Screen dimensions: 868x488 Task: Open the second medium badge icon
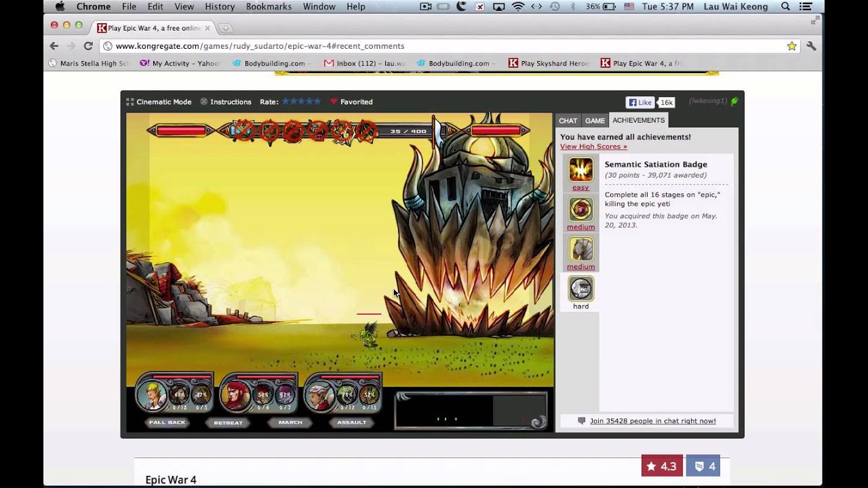pyautogui.click(x=580, y=249)
